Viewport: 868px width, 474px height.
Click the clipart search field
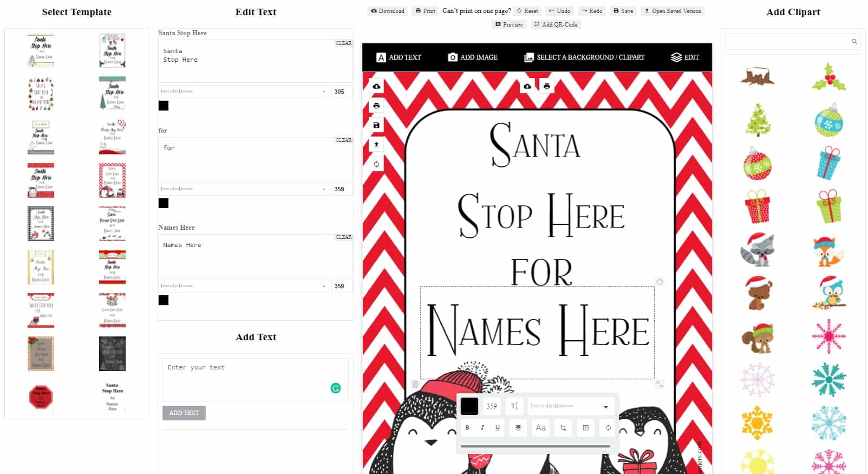[793, 41]
